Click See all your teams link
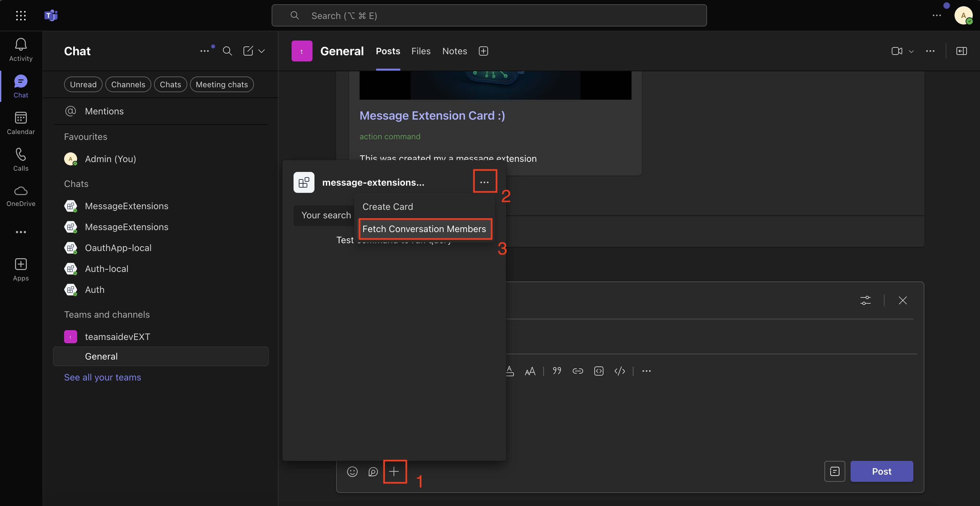Screen dimensions: 980x506 tap(102, 377)
